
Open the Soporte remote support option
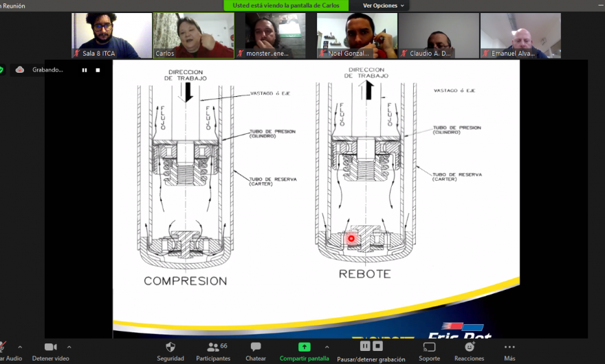pyautogui.click(x=429, y=350)
